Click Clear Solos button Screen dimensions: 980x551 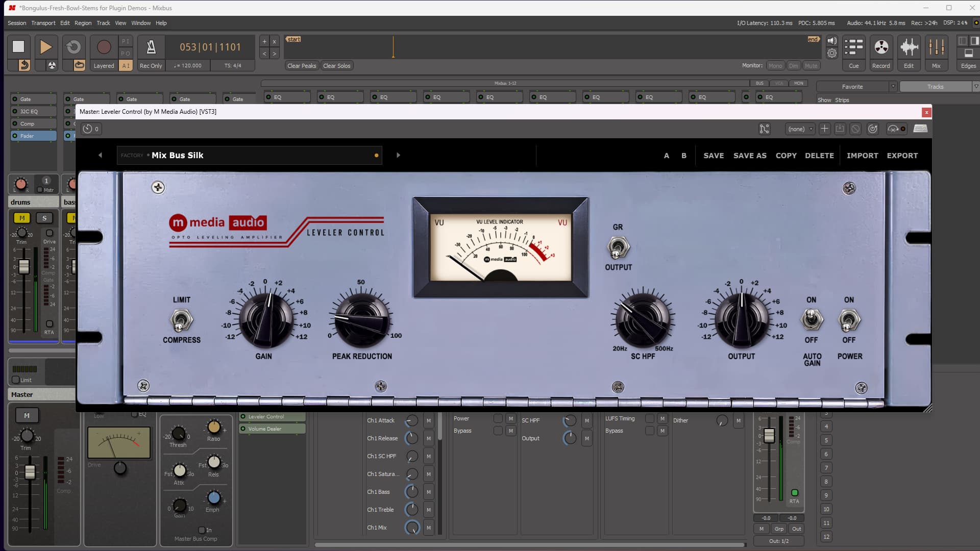tap(337, 65)
